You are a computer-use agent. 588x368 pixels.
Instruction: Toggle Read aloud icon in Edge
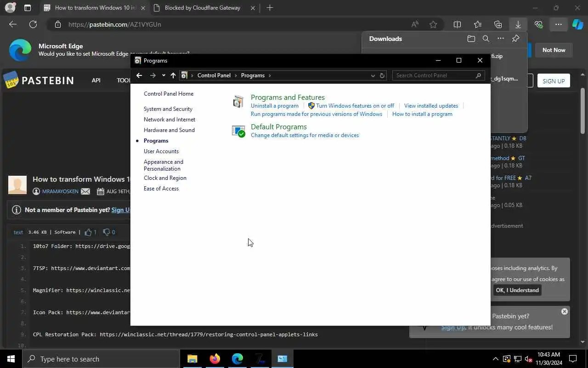tap(415, 24)
